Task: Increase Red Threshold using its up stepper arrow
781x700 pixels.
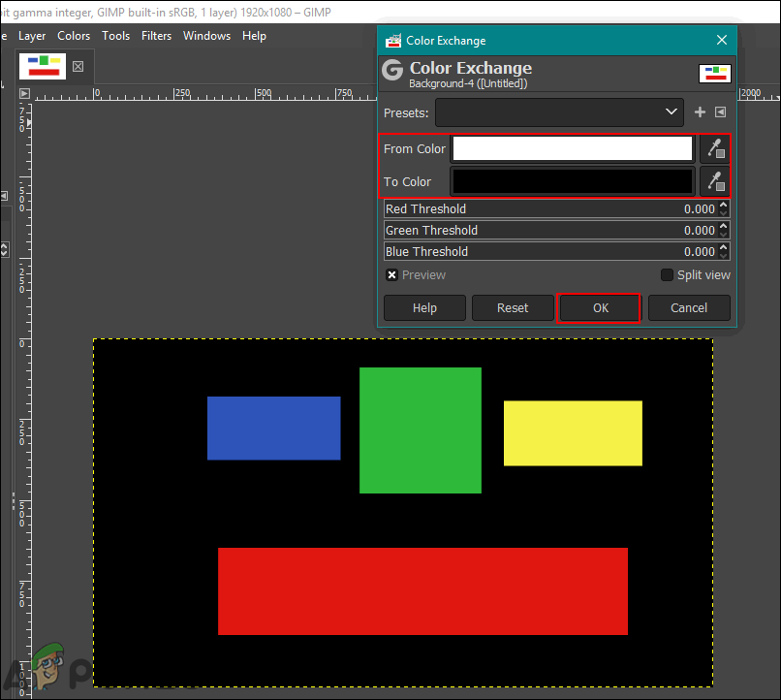Action: [x=723, y=205]
